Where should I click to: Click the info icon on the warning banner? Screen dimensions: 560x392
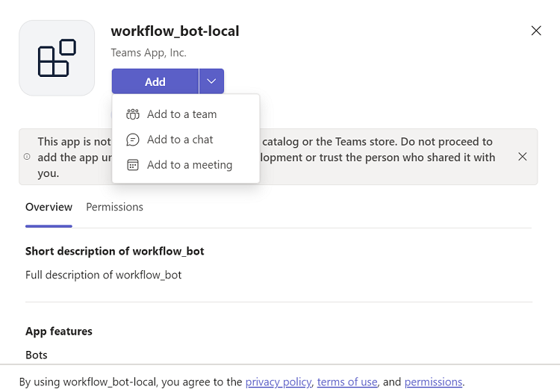point(27,157)
